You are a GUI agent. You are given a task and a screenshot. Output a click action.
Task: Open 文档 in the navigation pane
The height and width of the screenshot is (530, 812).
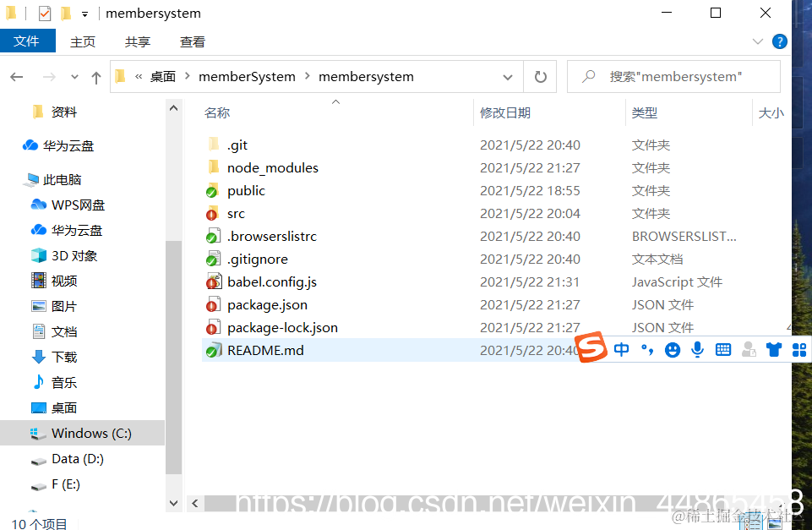63,331
